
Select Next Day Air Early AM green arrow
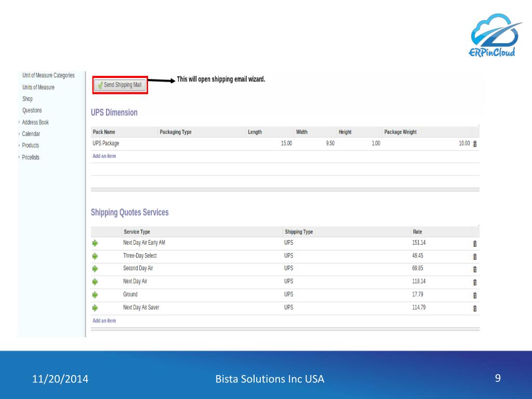click(95, 243)
